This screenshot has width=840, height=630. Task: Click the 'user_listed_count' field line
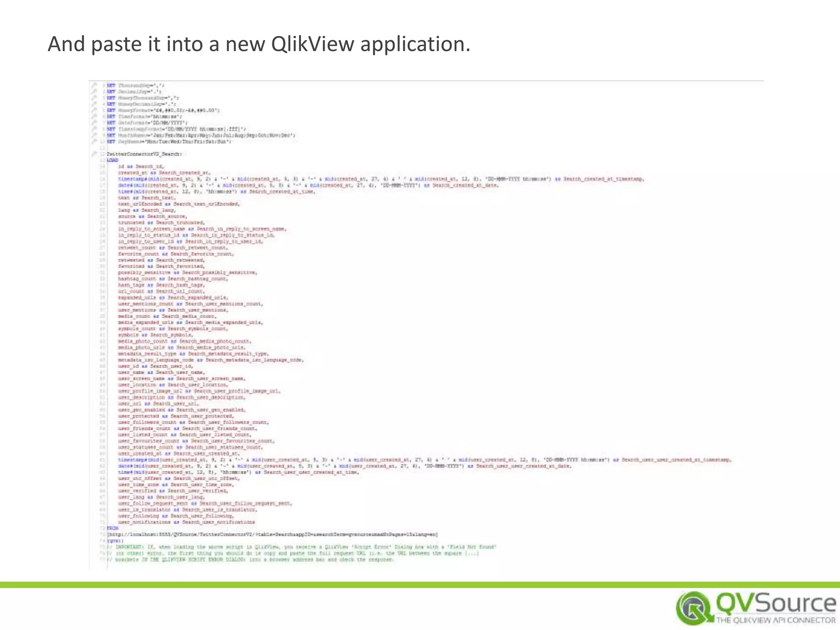point(185,435)
